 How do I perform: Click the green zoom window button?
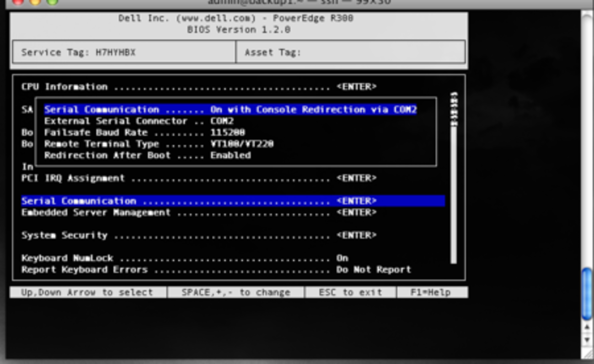53,1
